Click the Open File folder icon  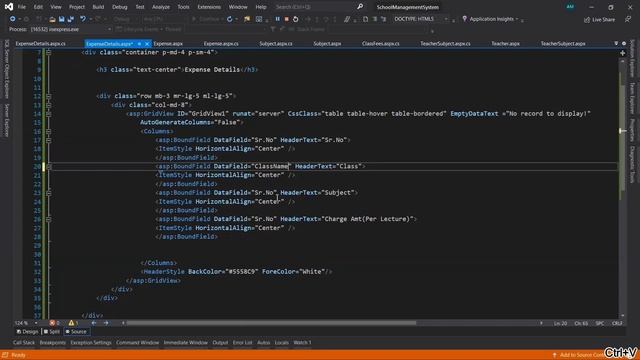(x=52, y=19)
